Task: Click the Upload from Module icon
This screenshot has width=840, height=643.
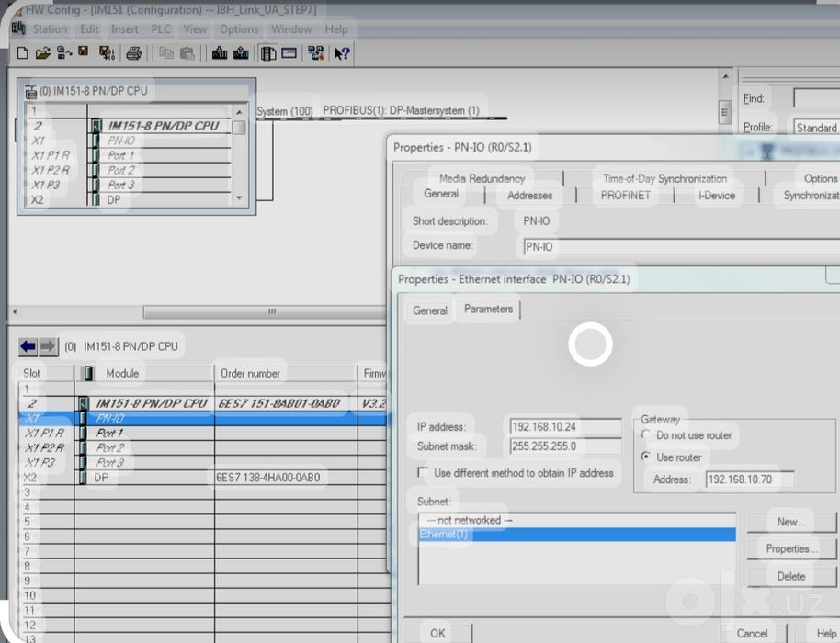Action: point(241,53)
